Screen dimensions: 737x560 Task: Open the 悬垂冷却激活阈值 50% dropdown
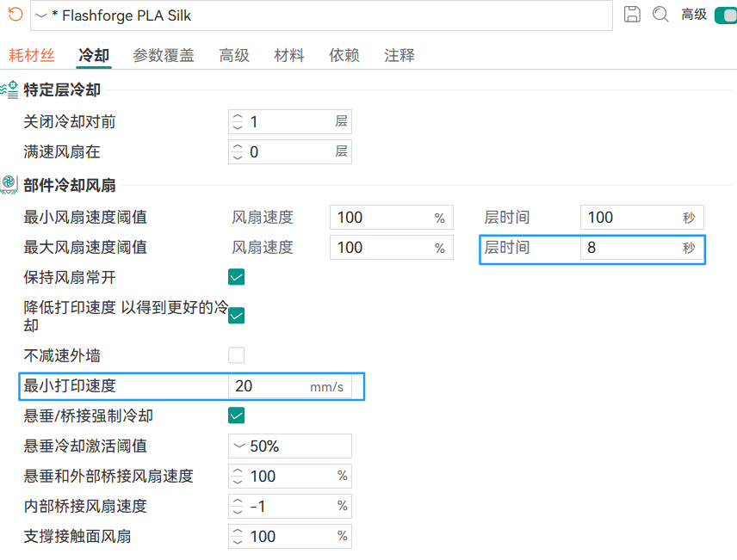coord(290,446)
